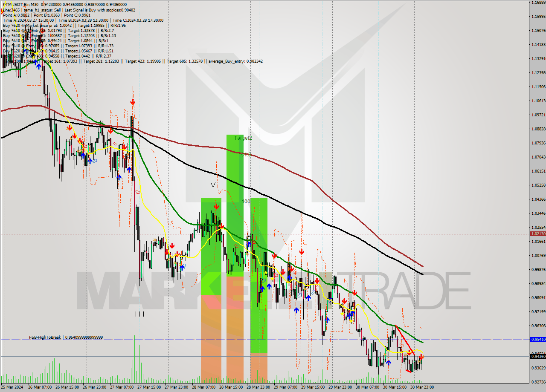This screenshot has width=546, height=392.
Task: Select the red 1.02130 price tag
Action: pos(537,233)
